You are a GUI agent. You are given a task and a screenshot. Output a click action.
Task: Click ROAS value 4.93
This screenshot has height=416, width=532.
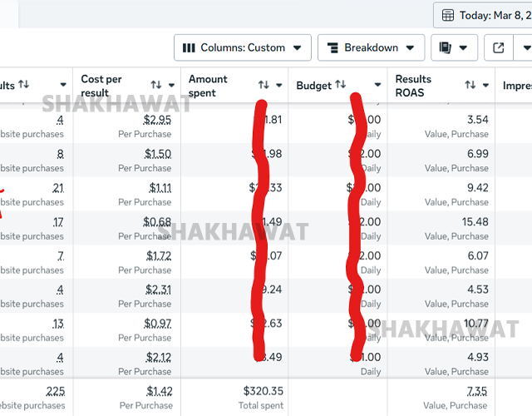point(478,357)
